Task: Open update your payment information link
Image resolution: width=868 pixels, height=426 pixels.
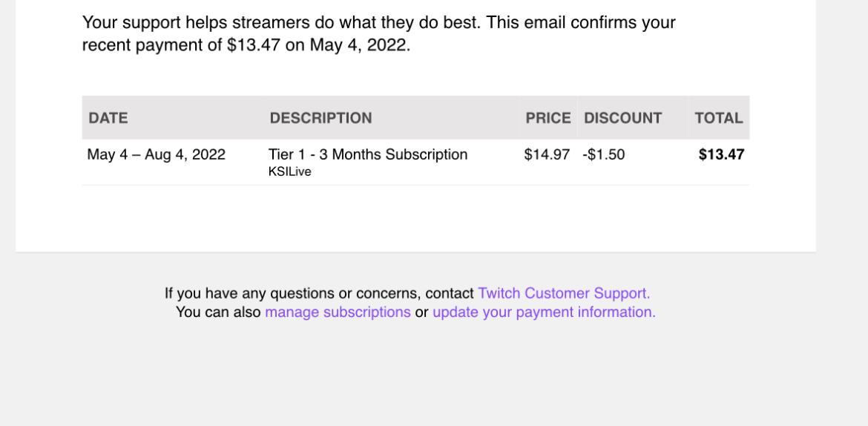Action: click(x=544, y=312)
